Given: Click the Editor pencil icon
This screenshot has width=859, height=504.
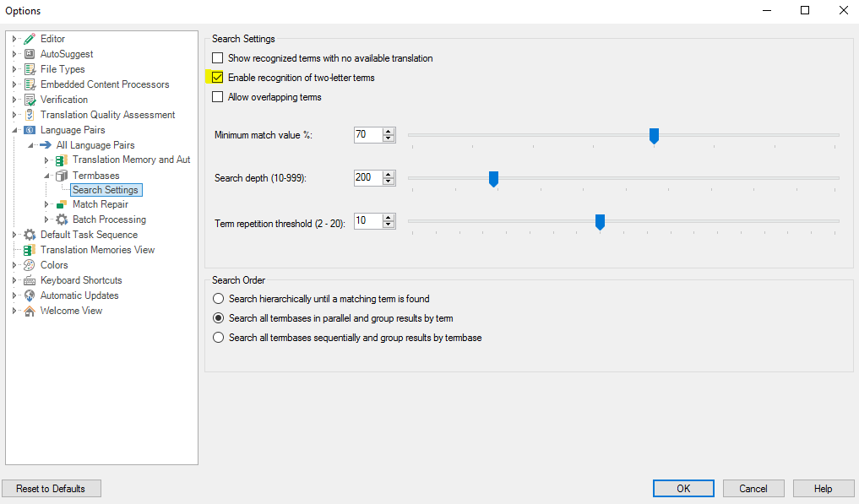Looking at the screenshot, I should coord(30,39).
